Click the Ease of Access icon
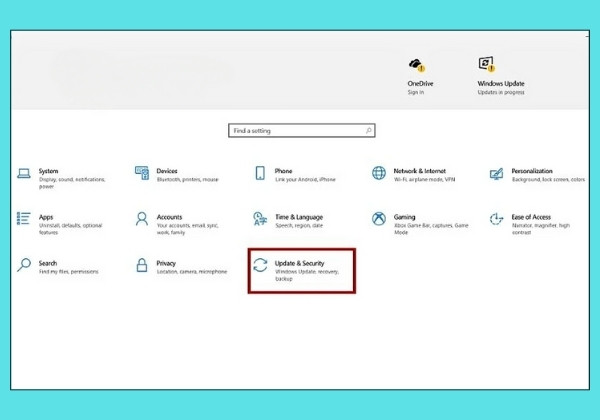 point(496,219)
